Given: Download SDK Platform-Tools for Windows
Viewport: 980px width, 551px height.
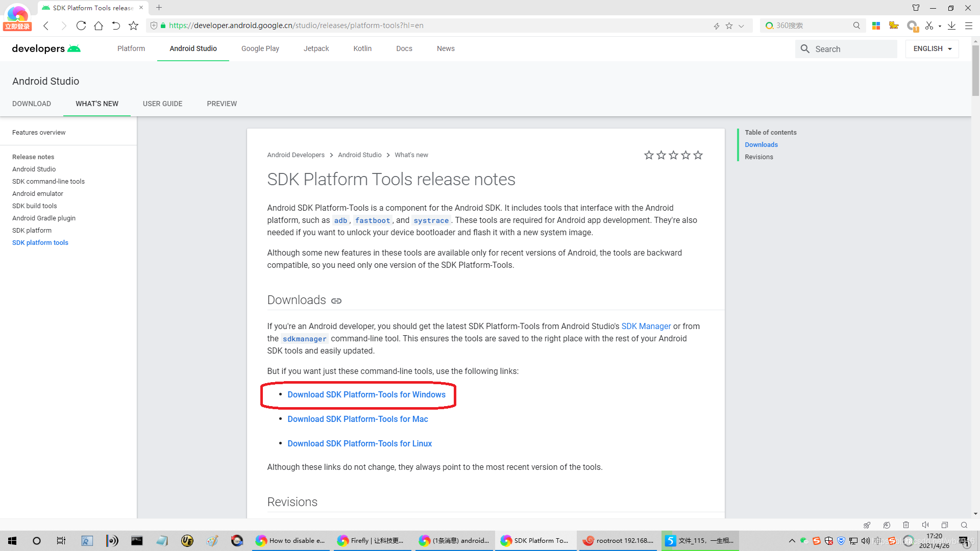Looking at the screenshot, I should 366,394.
